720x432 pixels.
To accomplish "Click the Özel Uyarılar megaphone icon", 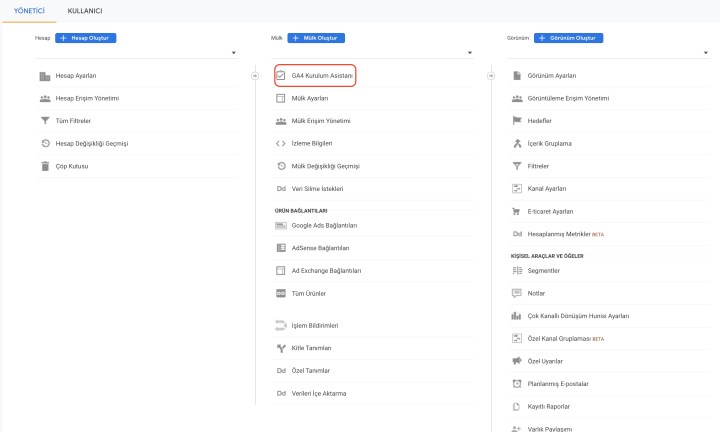I will (x=517, y=361).
